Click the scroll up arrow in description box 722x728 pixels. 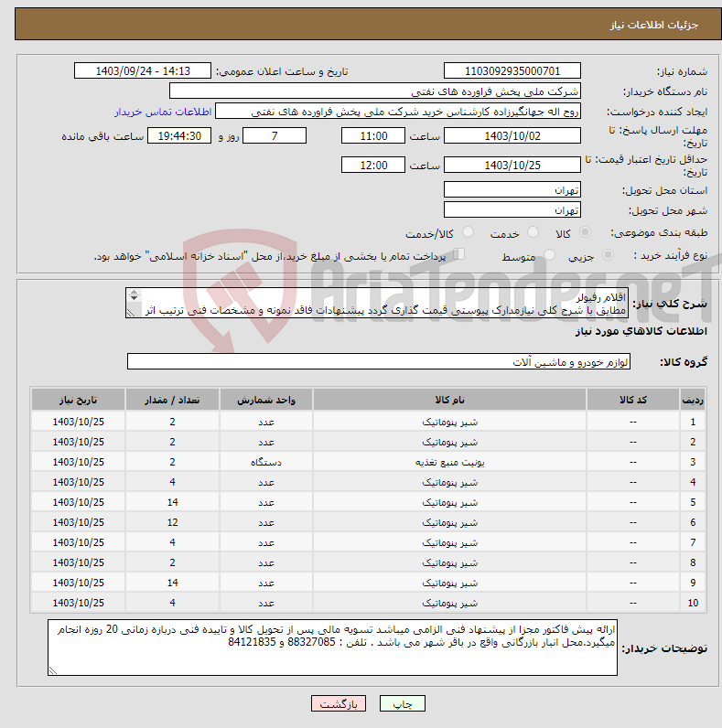click(134, 292)
